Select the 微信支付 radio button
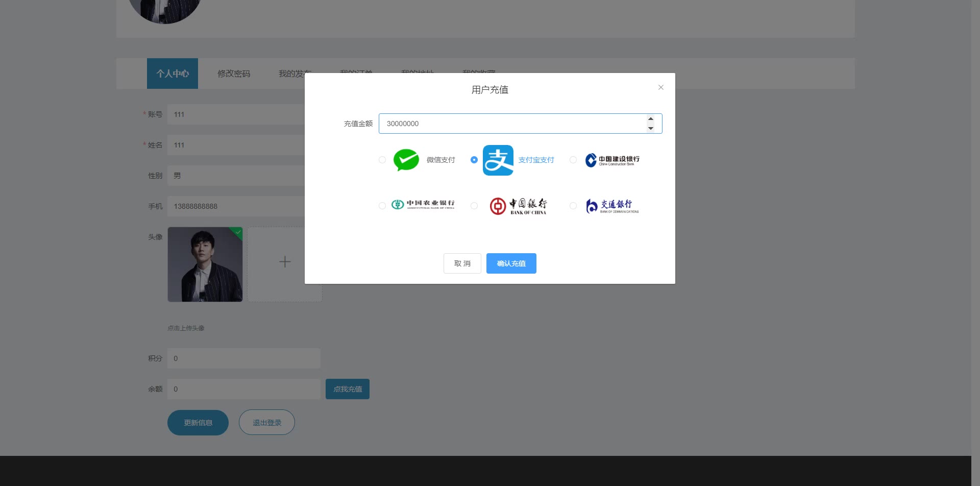The width and height of the screenshot is (980, 486). point(382,160)
